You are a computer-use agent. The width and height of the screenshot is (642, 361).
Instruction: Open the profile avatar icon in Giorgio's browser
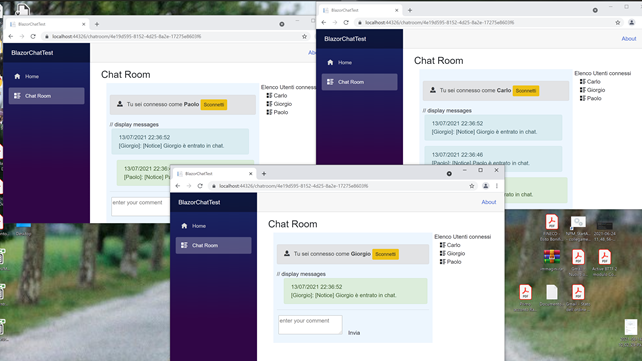pos(486,186)
